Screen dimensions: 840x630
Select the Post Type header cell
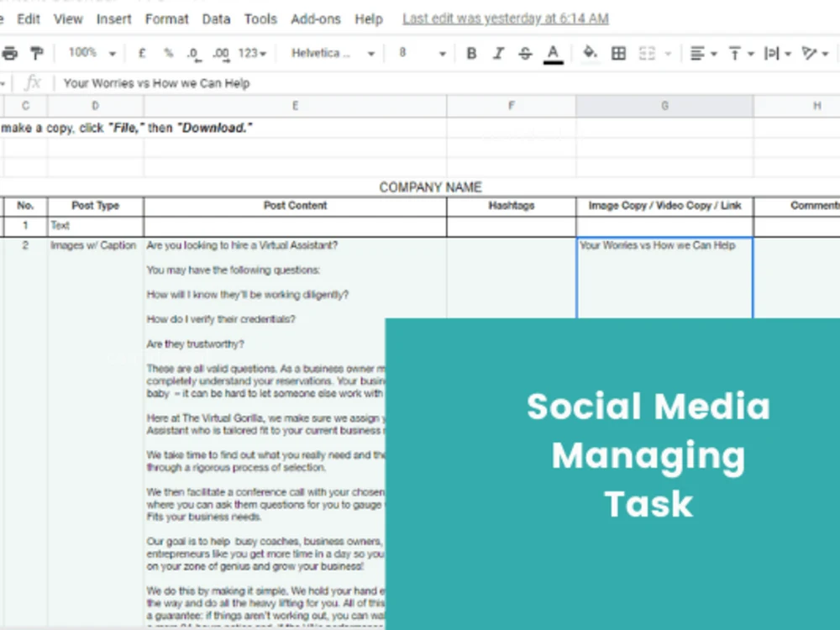(96, 206)
